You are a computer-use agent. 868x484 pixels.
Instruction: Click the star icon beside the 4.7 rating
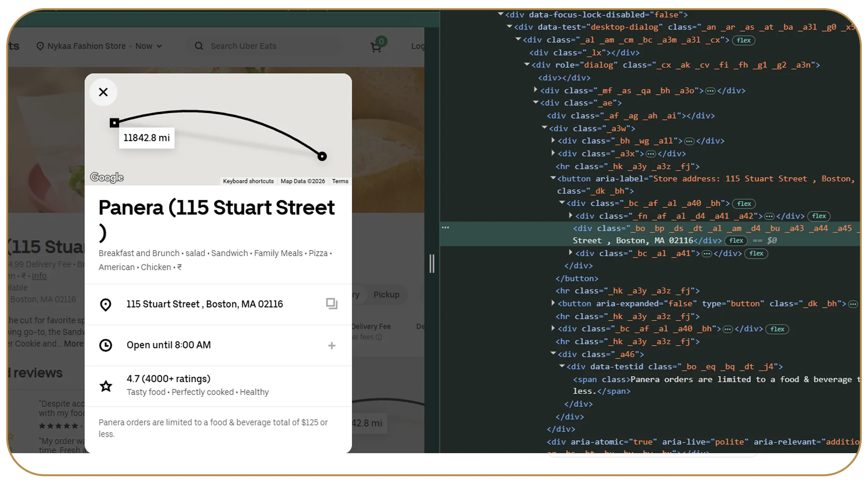(106, 386)
